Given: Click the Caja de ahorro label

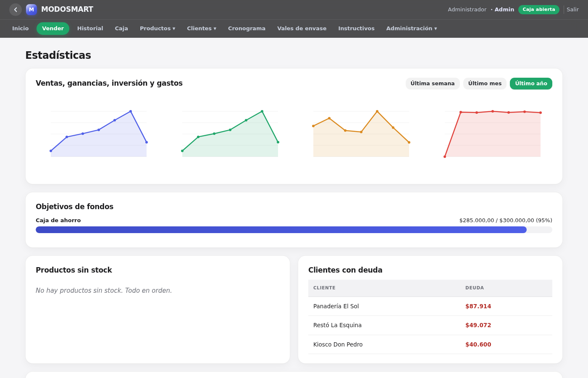Looking at the screenshot, I should point(58,220).
